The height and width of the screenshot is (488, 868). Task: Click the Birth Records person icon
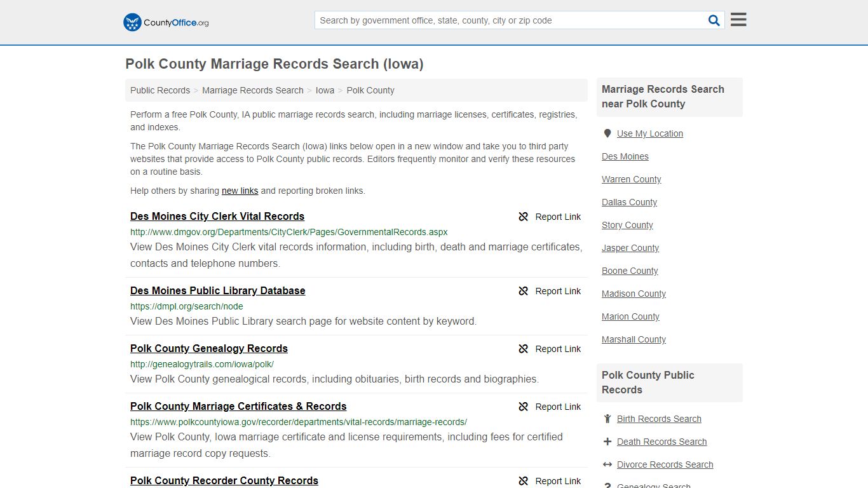(607, 419)
